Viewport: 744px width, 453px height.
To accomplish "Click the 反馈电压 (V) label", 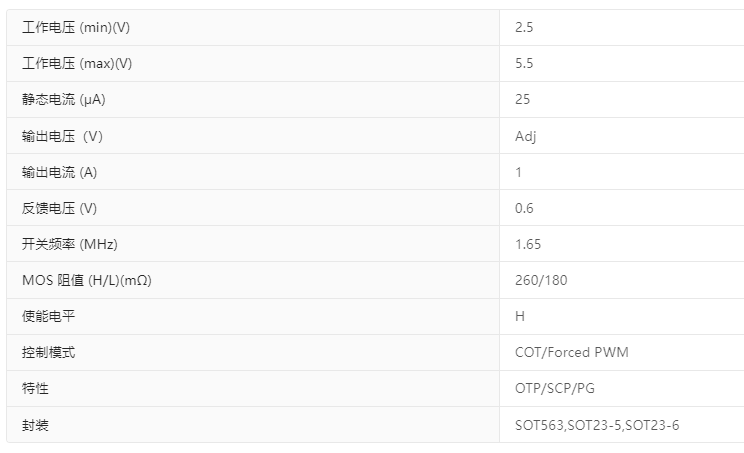I will pyautogui.click(x=60, y=208).
